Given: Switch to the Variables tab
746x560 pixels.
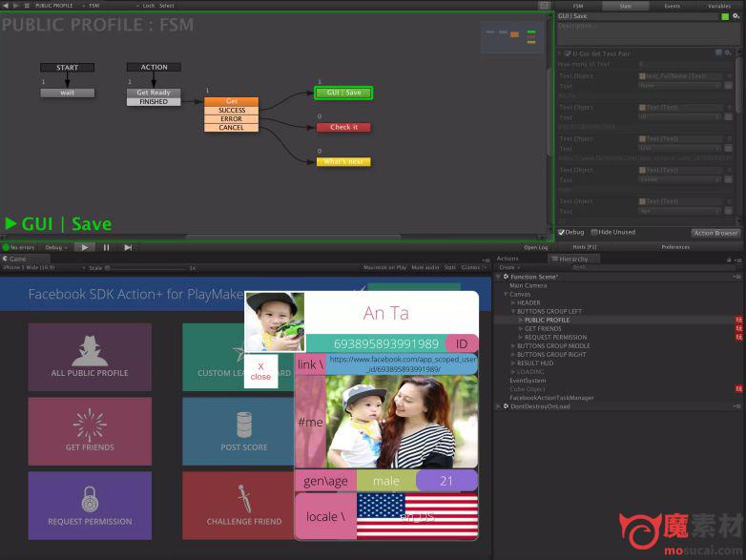Looking at the screenshot, I should point(719,6).
